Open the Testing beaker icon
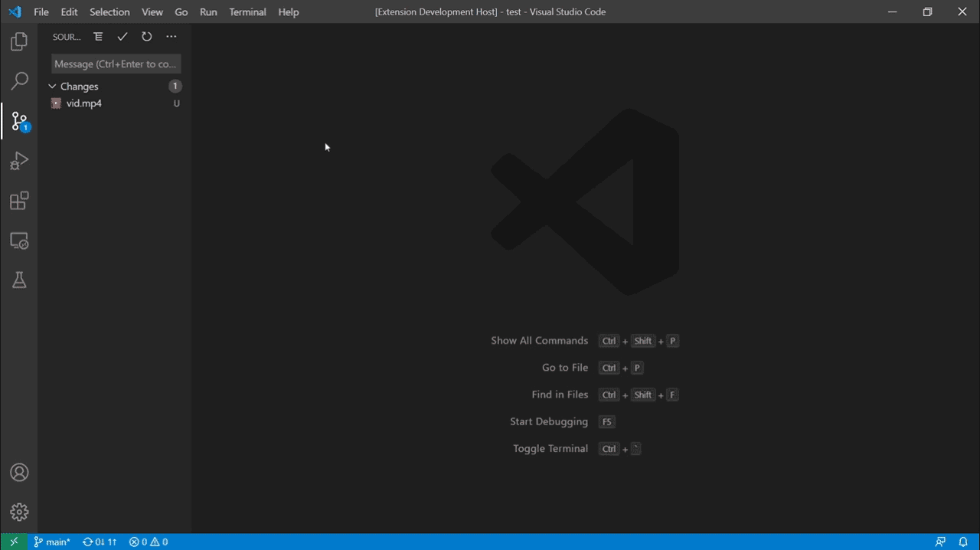The image size is (980, 550). [x=19, y=280]
